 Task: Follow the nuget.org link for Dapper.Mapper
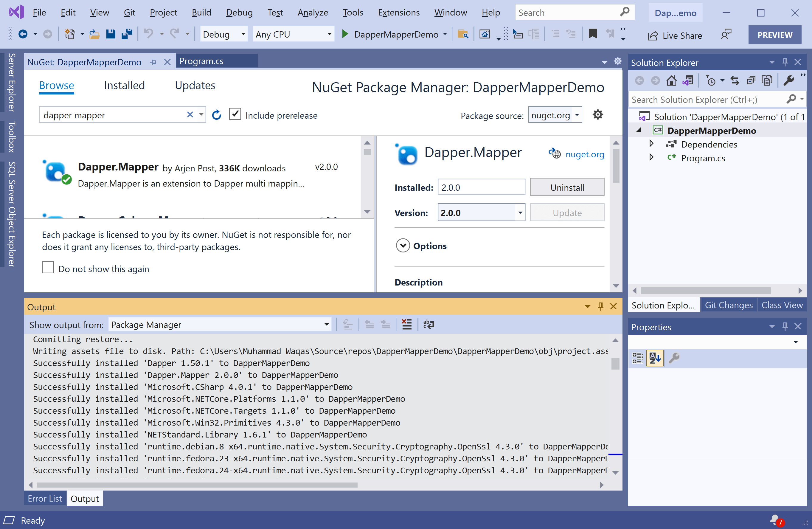585,154
